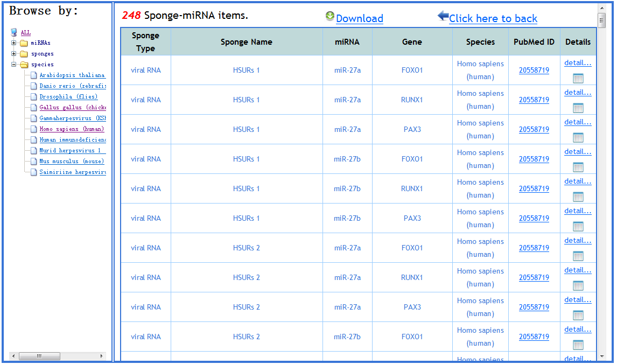Expand the sponges tree node
Viewport: 617px width, 364px height.
pos(14,54)
